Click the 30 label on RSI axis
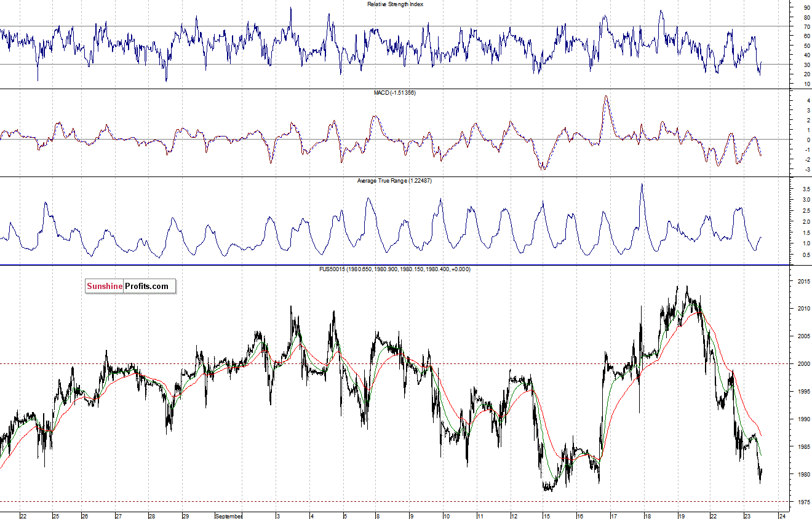Screen dimensions: 812x519 pos(806,65)
